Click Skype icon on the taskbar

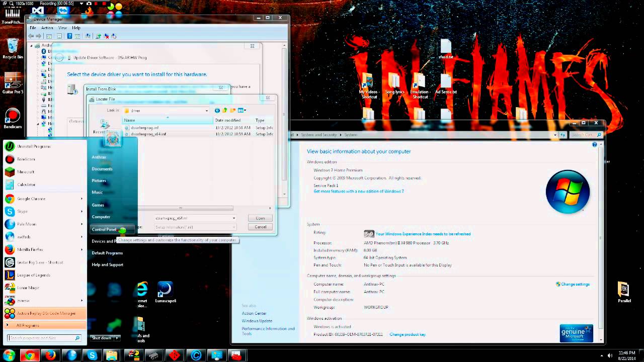pos(92,355)
